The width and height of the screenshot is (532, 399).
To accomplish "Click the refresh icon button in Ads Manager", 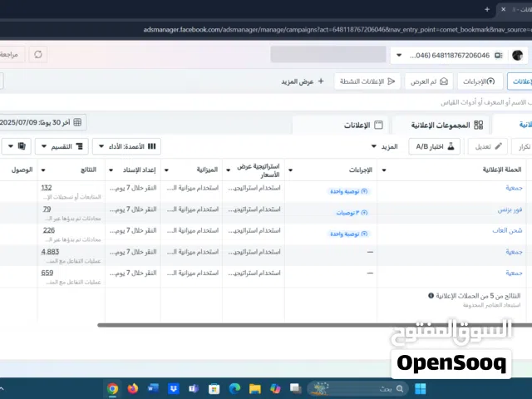I will (38, 54).
